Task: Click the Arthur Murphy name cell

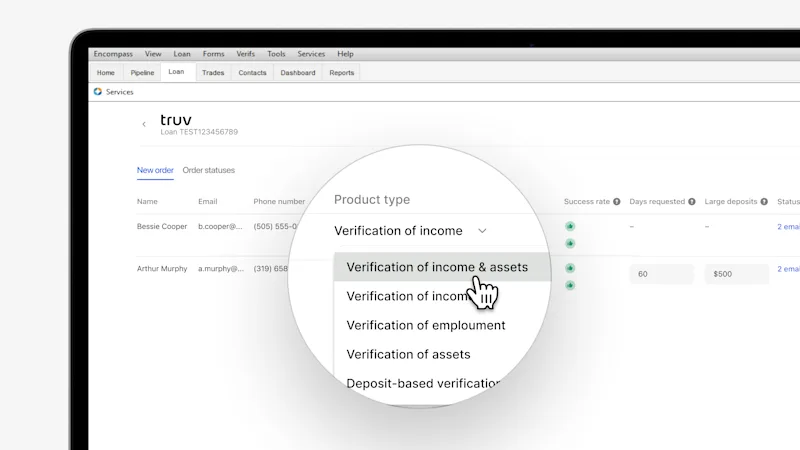Action: [162, 268]
